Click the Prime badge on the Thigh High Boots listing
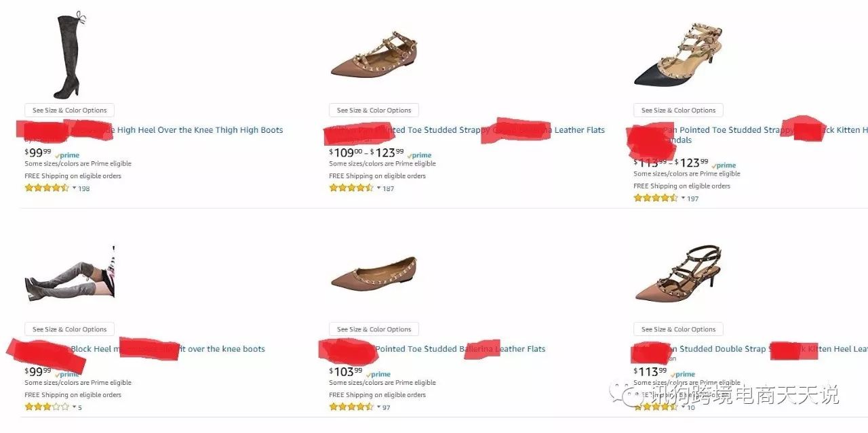This screenshot has width=868, height=433. (67, 155)
